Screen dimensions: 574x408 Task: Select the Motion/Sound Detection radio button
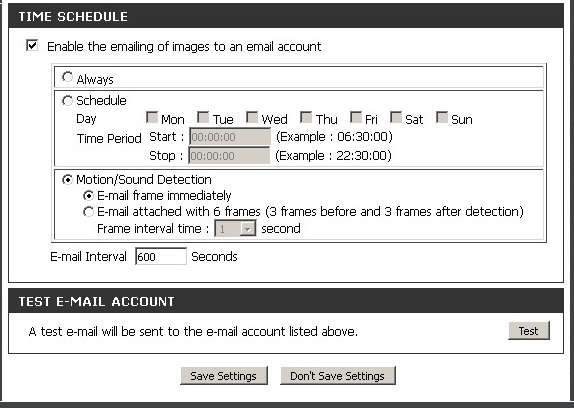(x=67, y=180)
